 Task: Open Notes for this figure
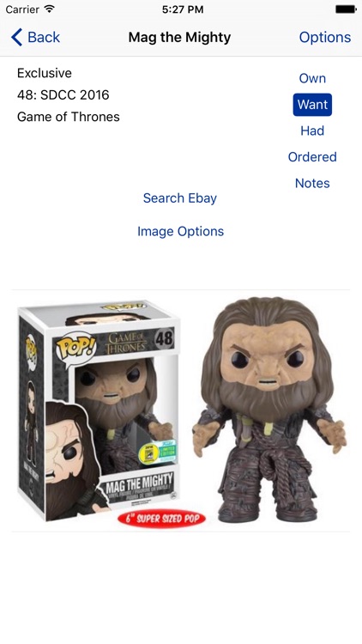312,183
